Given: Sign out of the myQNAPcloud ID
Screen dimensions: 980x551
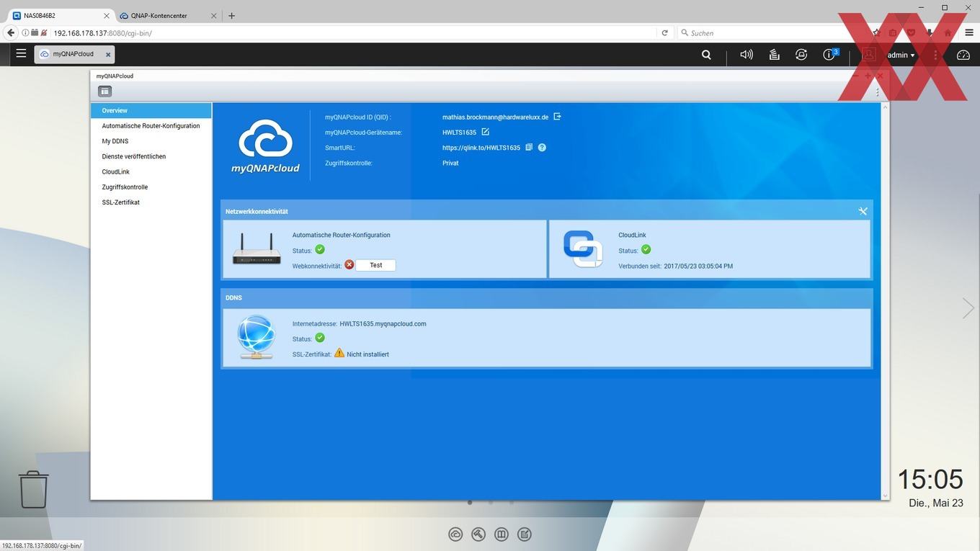Looking at the screenshot, I should [x=557, y=116].
